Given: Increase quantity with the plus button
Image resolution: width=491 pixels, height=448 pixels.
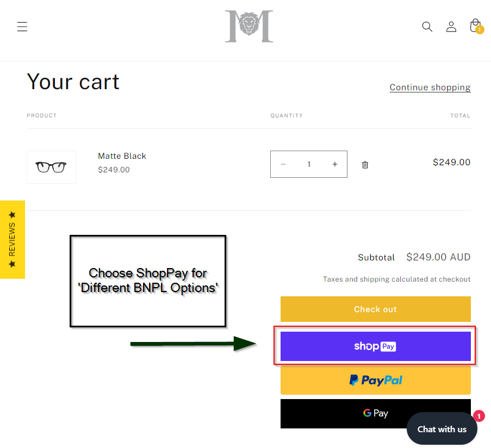Looking at the screenshot, I should pos(335,164).
